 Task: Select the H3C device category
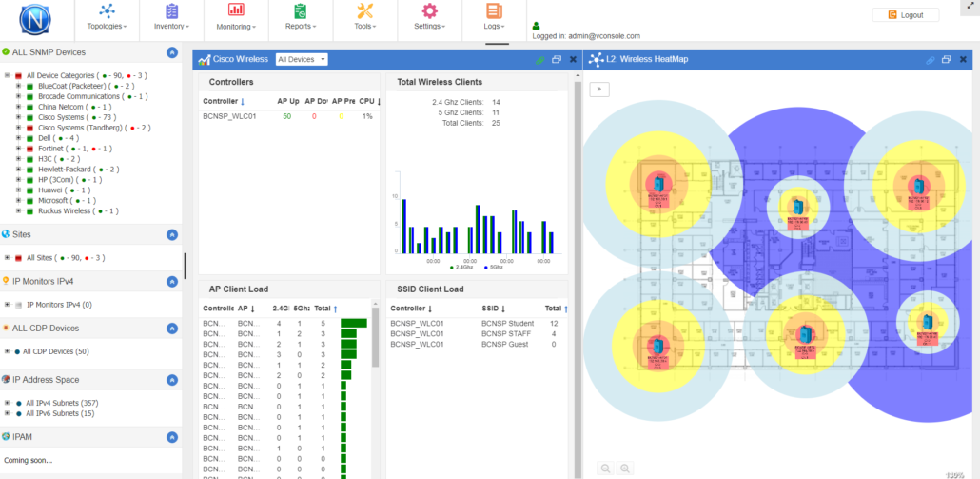pos(59,159)
